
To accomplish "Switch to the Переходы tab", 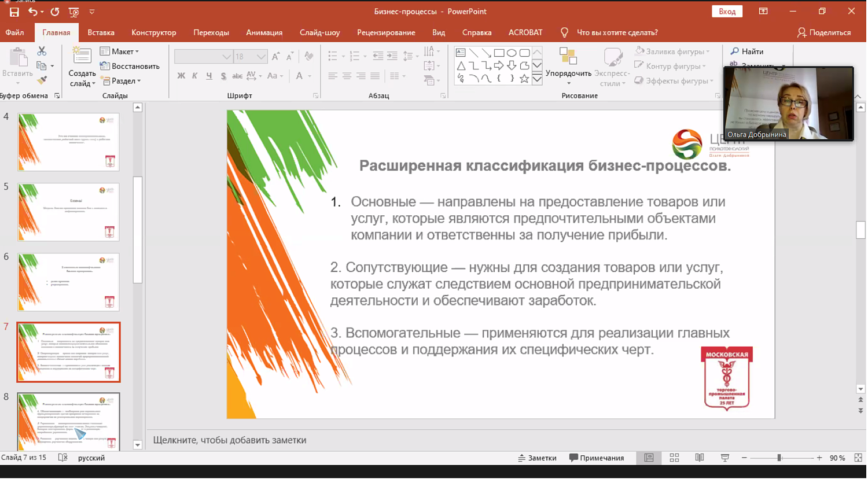I will click(211, 32).
